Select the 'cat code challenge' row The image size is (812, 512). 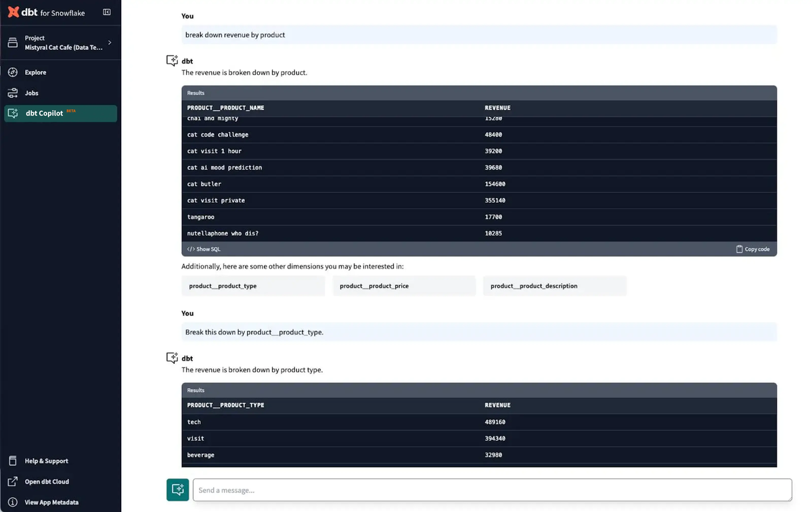(x=479, y=135)
